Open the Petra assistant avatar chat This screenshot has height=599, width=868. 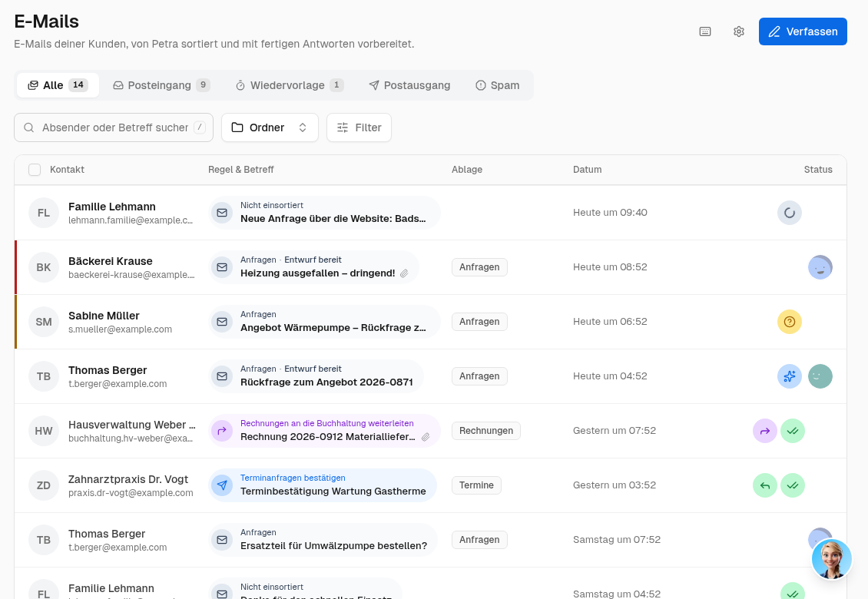click(x=831, y=559)
